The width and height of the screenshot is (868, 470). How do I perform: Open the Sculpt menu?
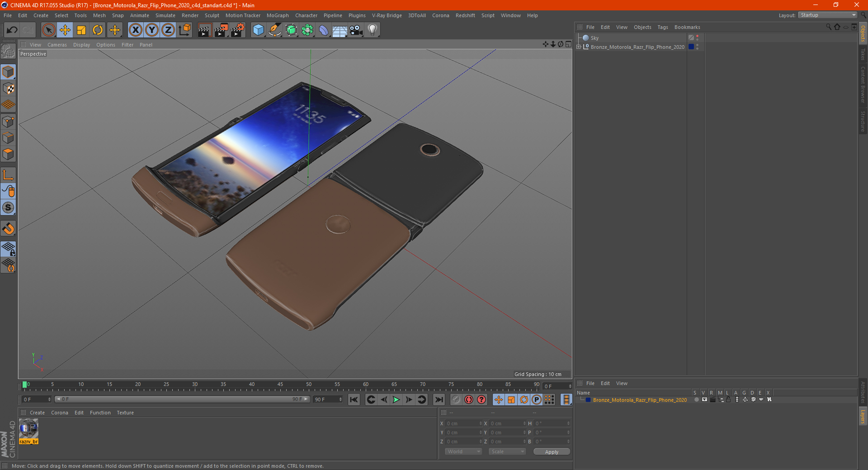point(212,15)
